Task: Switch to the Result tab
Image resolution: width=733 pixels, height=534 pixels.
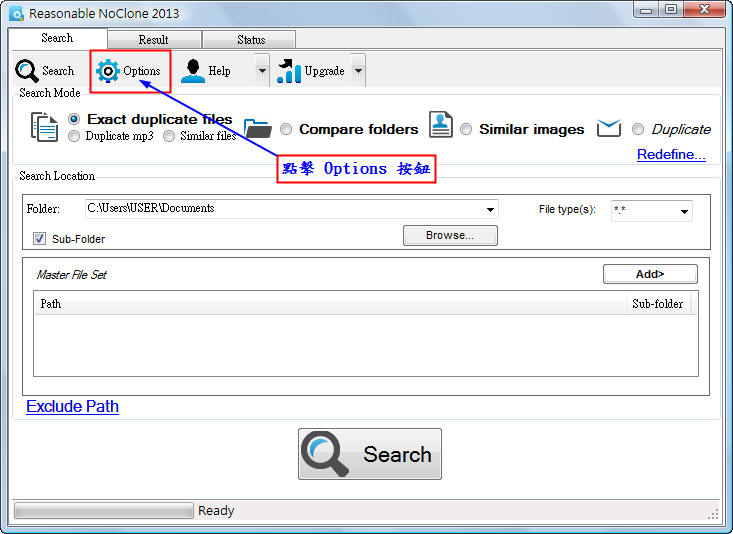Action: pyautogui.click(x=153, y=40)
